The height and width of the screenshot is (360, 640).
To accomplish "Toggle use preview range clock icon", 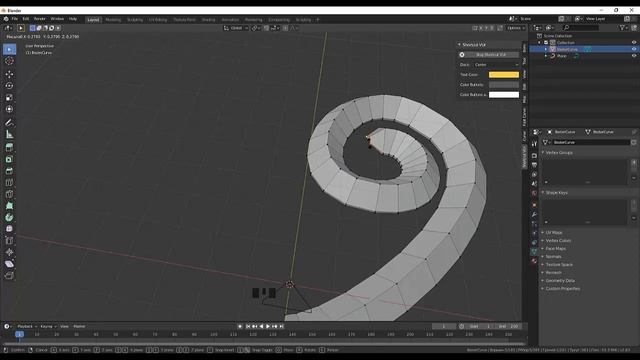I will click(462, 327).
